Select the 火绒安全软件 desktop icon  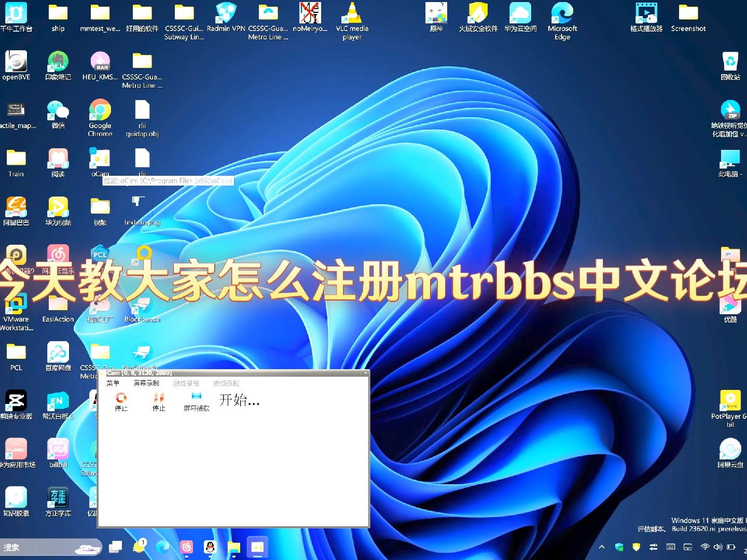pyautogui.click(x=478, y=17)
